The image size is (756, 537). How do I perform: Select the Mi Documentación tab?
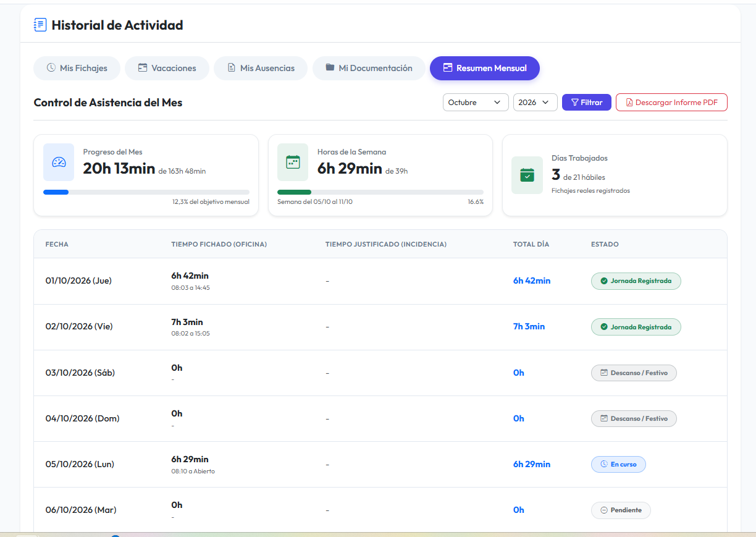coord(369,68)
